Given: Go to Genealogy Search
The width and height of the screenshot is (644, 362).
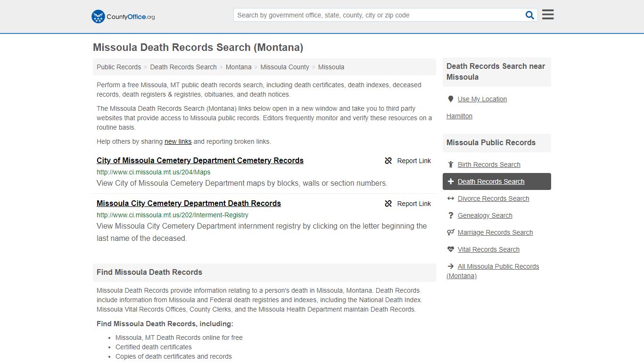Looking at the screenshot, I should pyautogui.click(x=485, y=215).
